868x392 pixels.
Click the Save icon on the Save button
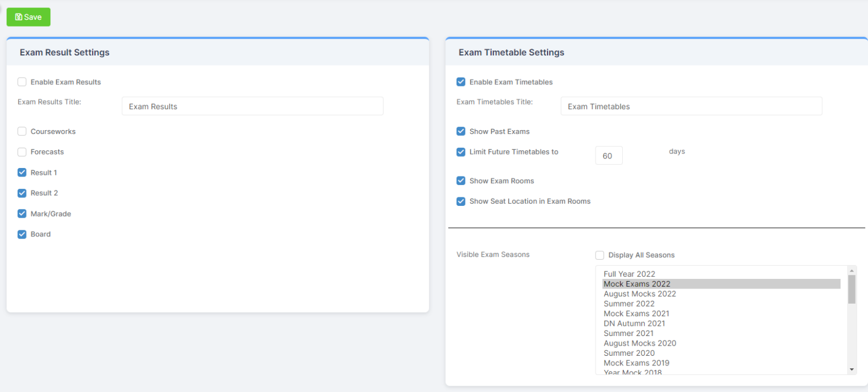[x=19, y=17]
